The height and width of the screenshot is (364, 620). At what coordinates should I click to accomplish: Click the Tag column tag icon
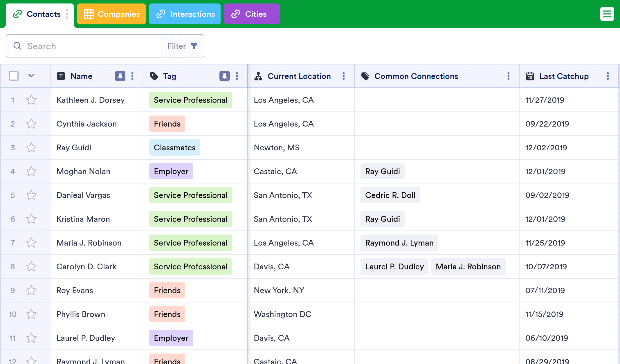click(x=154, y=76)
